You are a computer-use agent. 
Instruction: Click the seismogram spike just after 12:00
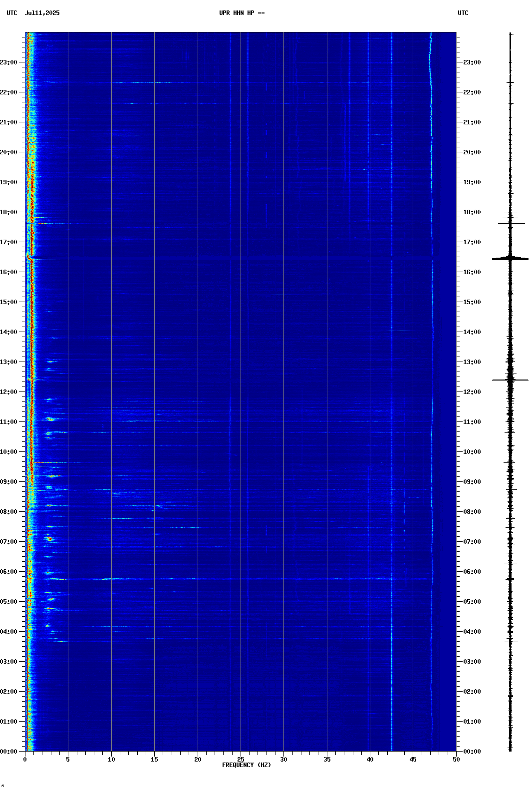[510, 380]
